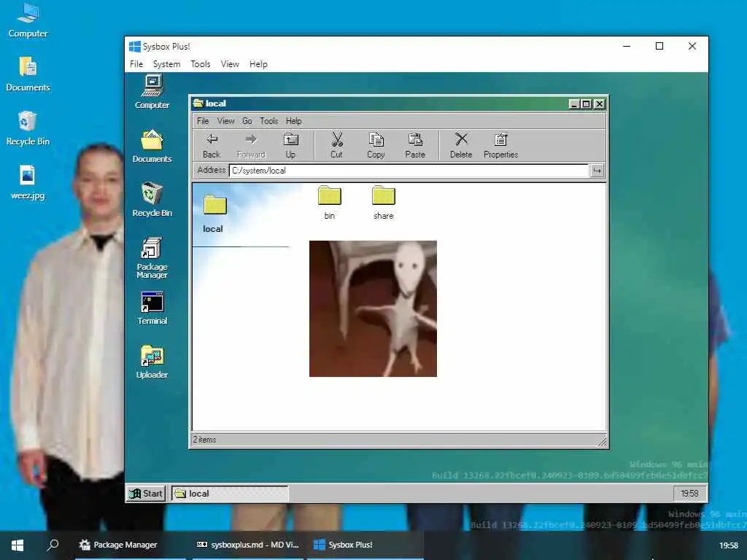This screenshot has width=747, height=560.
Task: Open the System menu in Sysbox Plus
Action: [x=167, y=64]
